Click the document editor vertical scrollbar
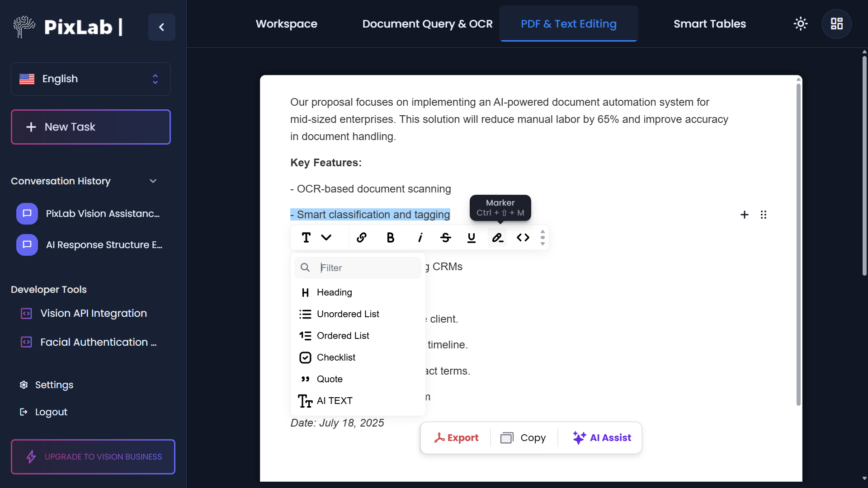The width and height of the screenshot is (868, 488). tap(798, 244)
